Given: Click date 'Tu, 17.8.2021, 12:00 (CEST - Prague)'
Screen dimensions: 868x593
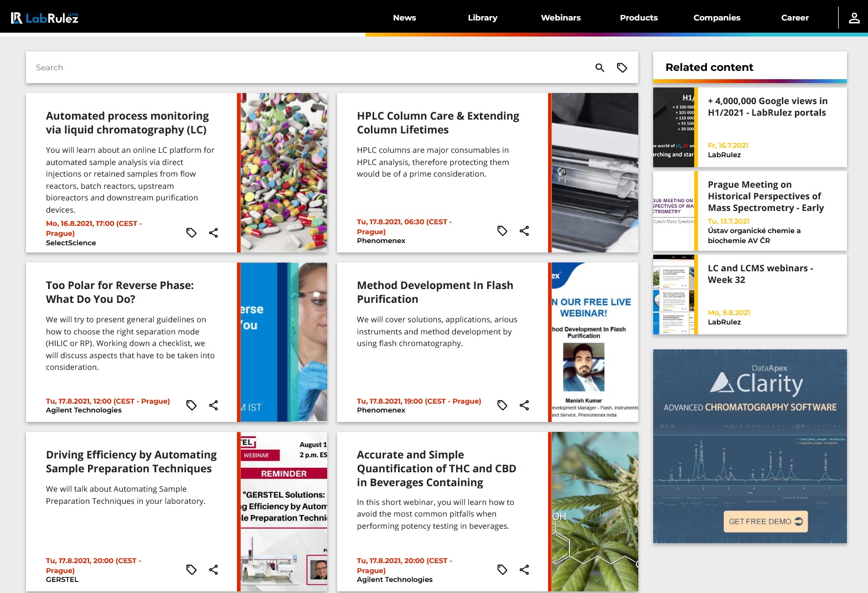Looking at the screenshot, I should point(108,401).
